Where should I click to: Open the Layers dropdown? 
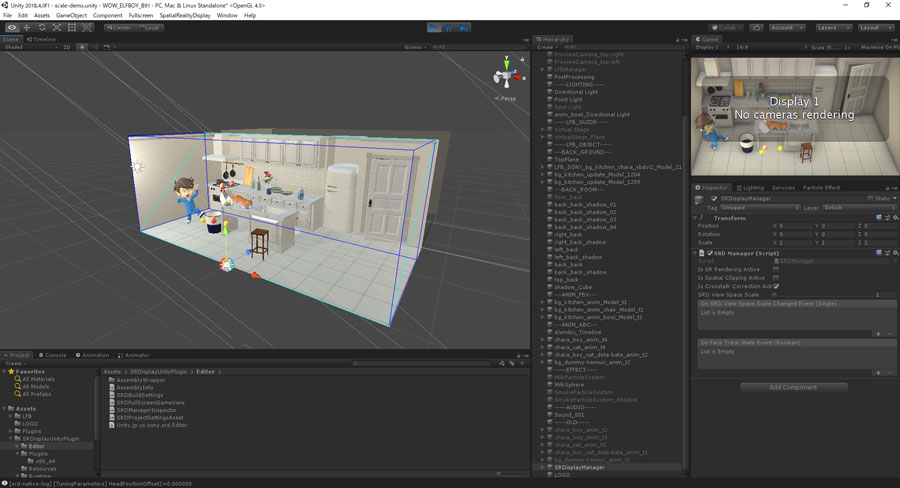click(x=832, y=28)
